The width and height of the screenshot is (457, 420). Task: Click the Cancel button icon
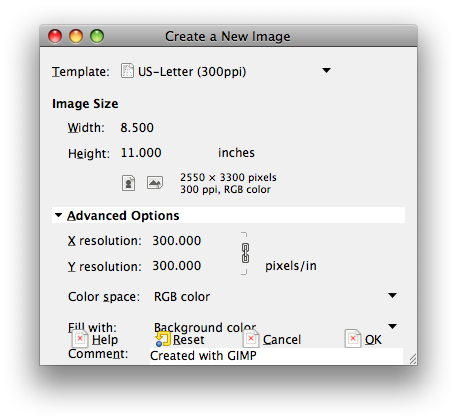point(251,339)
